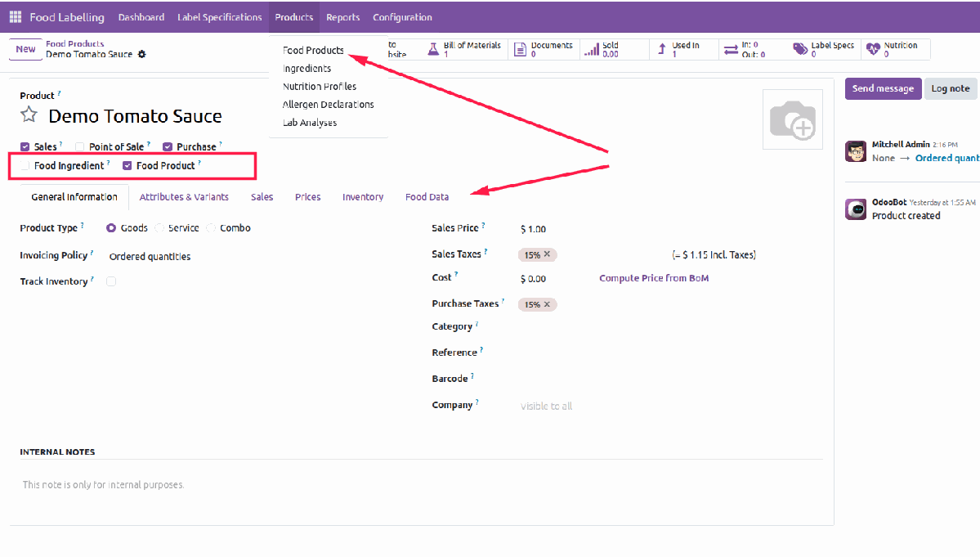Open the Category dropdown field

pos(669,327)
